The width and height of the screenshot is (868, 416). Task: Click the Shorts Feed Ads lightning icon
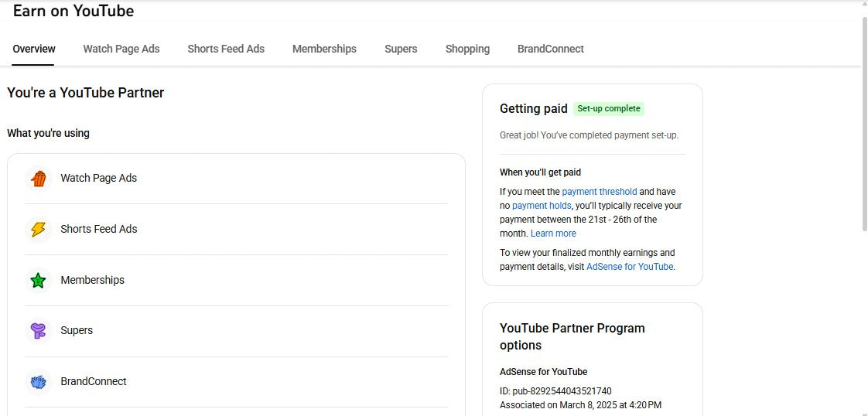coord(38,230)
